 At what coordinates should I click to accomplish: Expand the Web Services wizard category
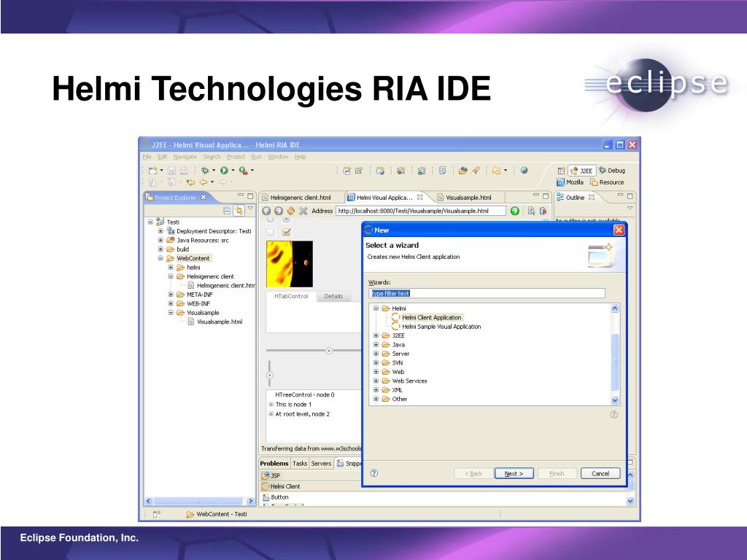click(376, 381)
